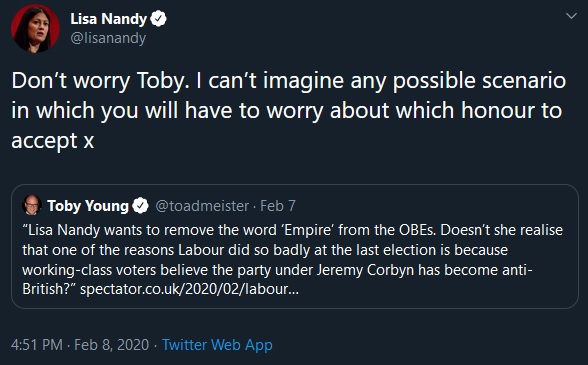
Task: Click the word 'Empire' in quoted tweet
Action: (x=308, y=230)
